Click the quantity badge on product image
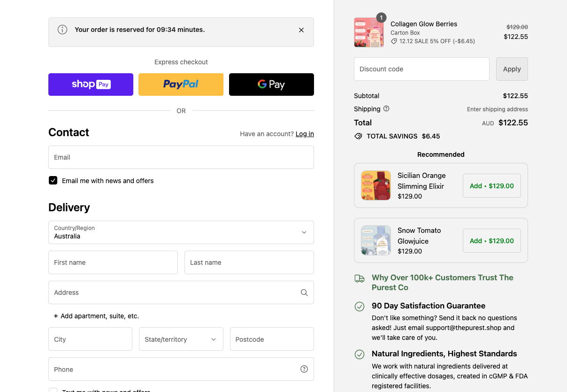The width and height of the screenshot is (567, 392). (382, 18)
